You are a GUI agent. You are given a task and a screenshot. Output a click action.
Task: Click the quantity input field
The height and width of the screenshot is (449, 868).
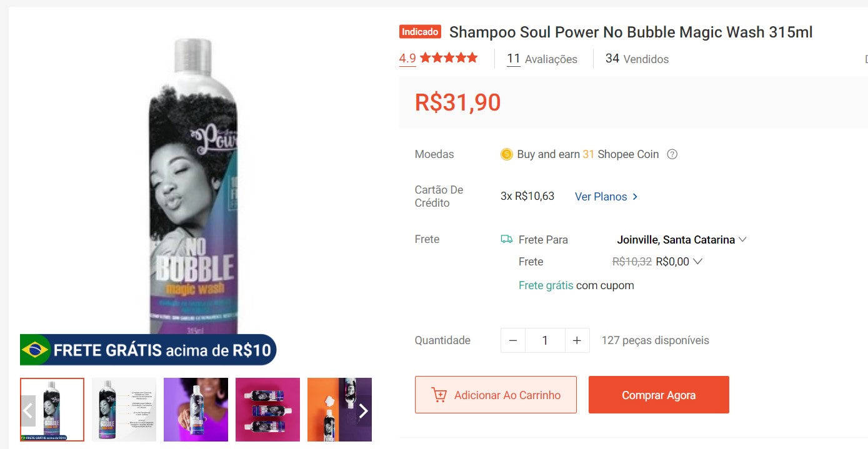545,340
